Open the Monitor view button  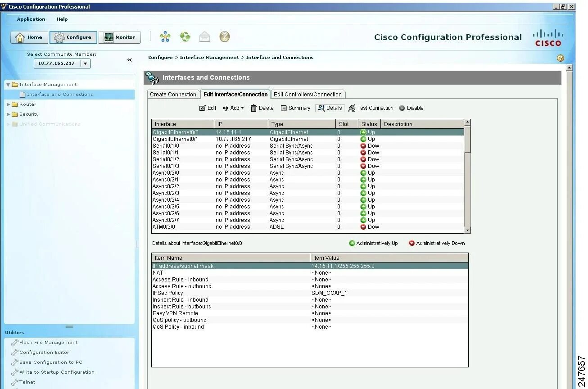pos(120,37)
